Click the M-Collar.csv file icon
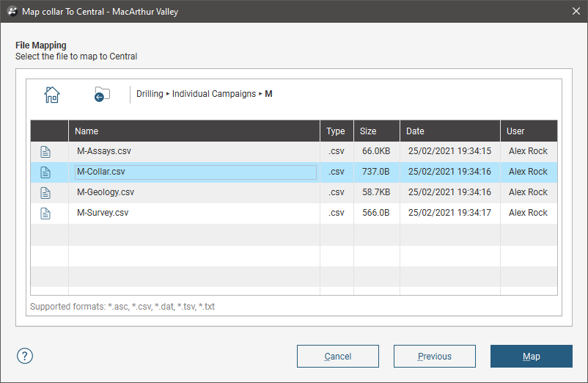 (45, 172)
